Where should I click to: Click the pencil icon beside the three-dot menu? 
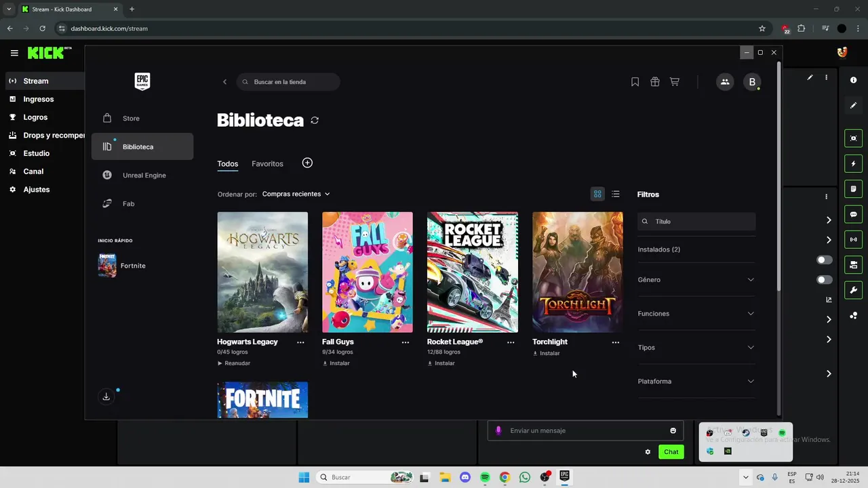(x=810, y=77)
